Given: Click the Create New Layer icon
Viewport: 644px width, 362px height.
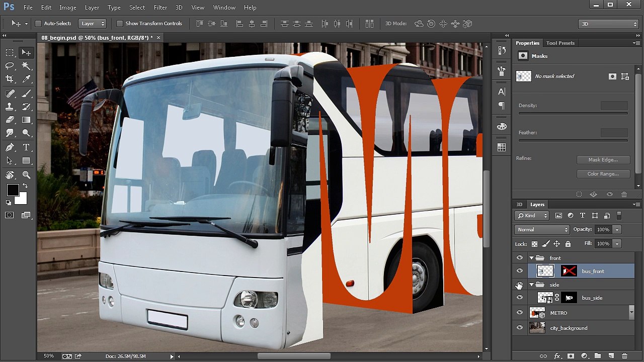Looking at the screenshot, I should coord(611,356).
